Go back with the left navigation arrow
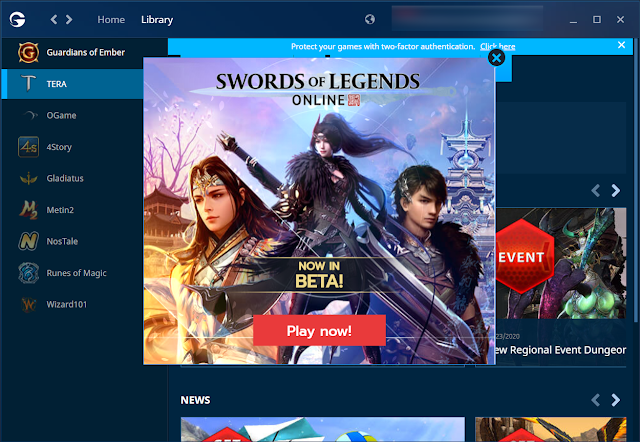Image resolution: width=640 pixels, height=442 pixels. point(55,19)
